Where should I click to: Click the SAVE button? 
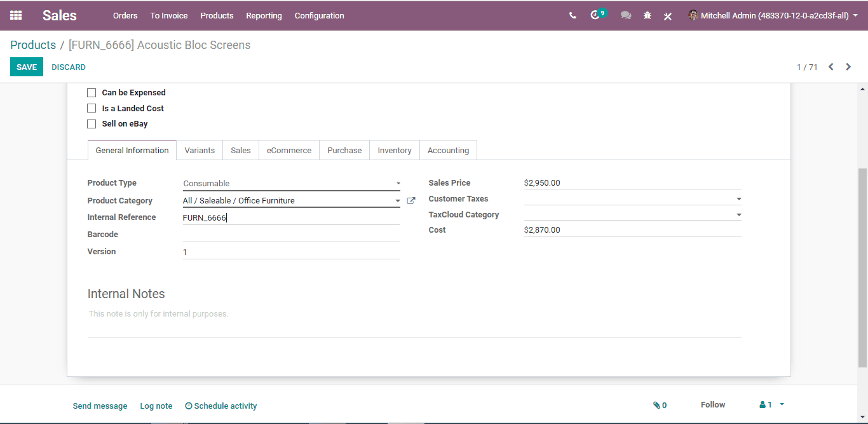click(27, 67)
